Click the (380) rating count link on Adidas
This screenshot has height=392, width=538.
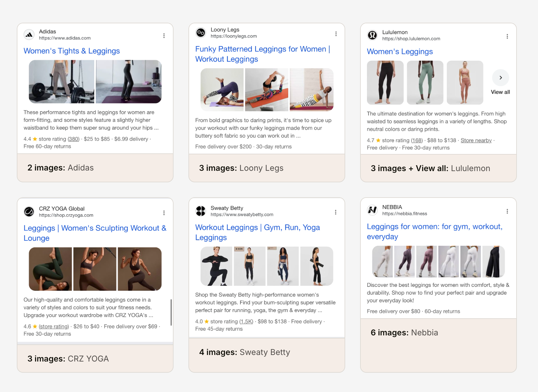[x=73, y=139]
